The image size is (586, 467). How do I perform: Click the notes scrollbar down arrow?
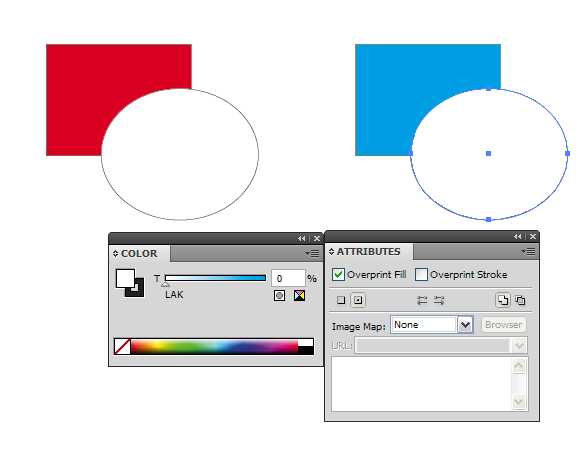coord(519,402)
